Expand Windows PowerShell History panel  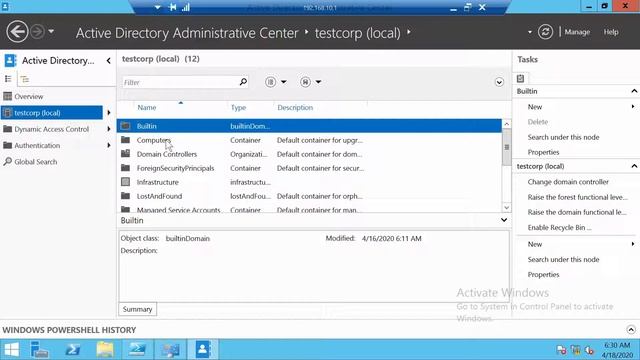coord(631,330)
